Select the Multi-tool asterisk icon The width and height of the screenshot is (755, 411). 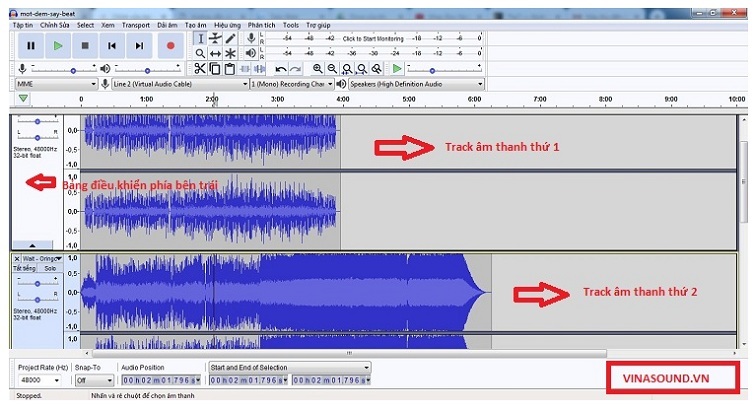(230, 53)
